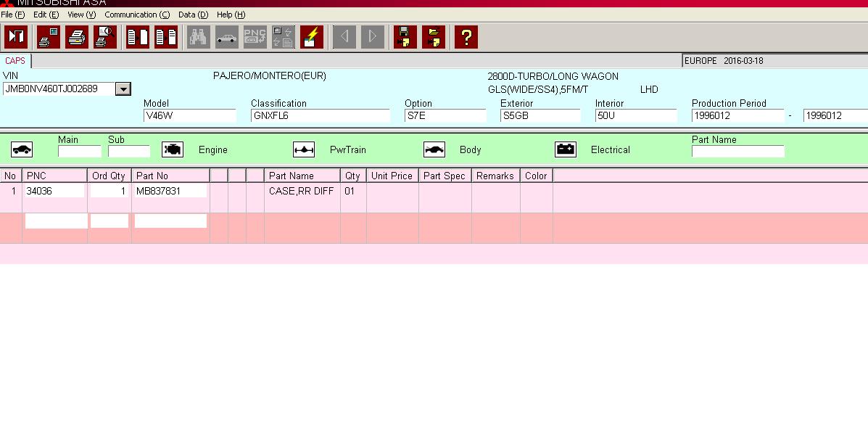
Task: Click the VIN field JMB0NV460TJ002689
Action: [x=59, y=89]
